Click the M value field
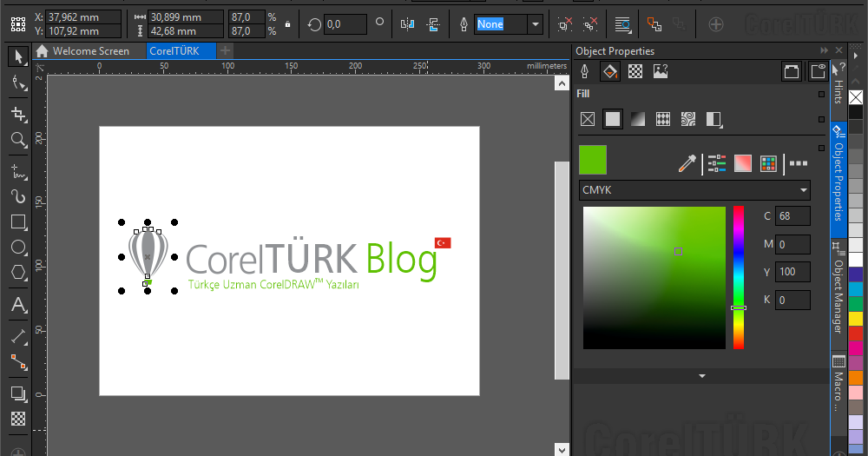 tap(792, 244)
